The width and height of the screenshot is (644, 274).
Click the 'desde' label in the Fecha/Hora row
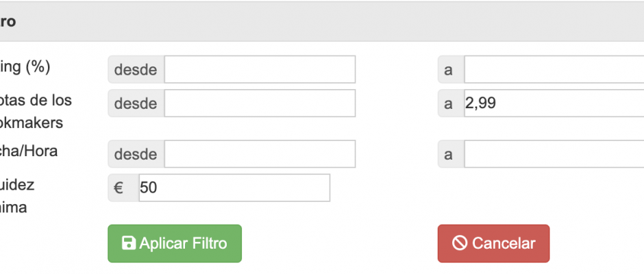coord(136,154)
